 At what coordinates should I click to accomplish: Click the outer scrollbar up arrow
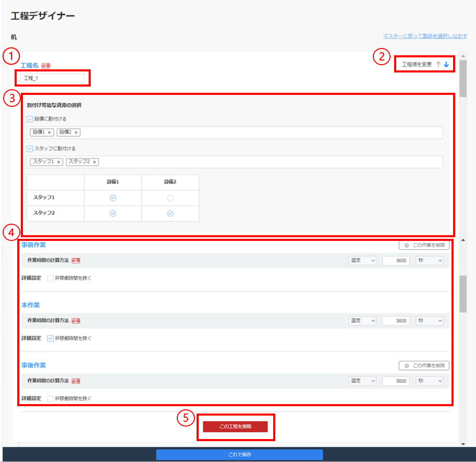coord(463,56)
